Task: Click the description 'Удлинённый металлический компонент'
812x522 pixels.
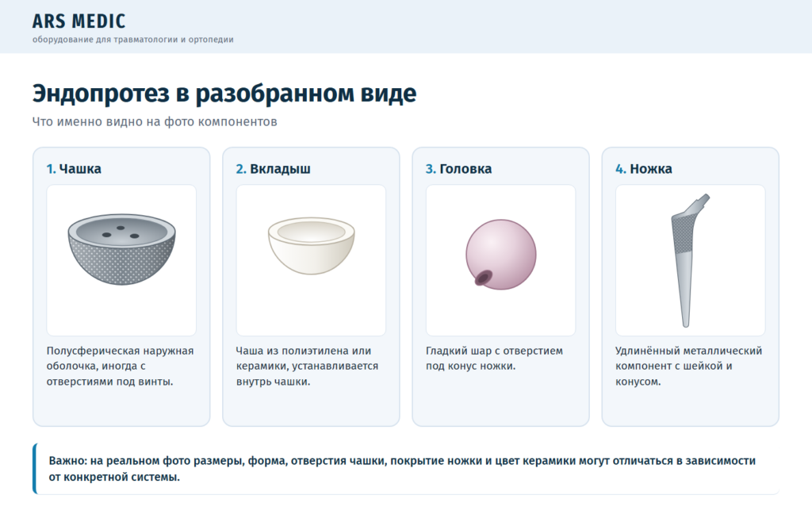Action: coord(689,367)
